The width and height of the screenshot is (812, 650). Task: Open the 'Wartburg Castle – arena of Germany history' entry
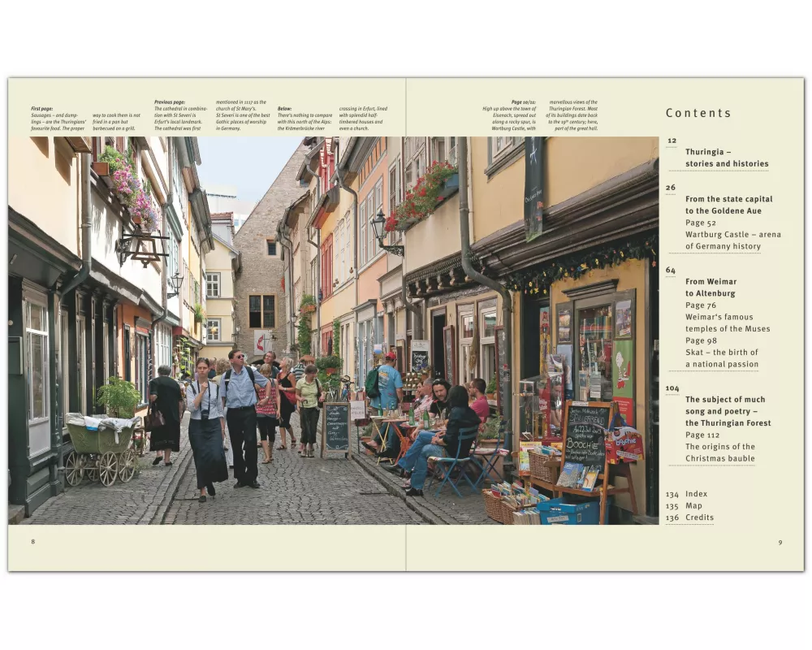732,240
